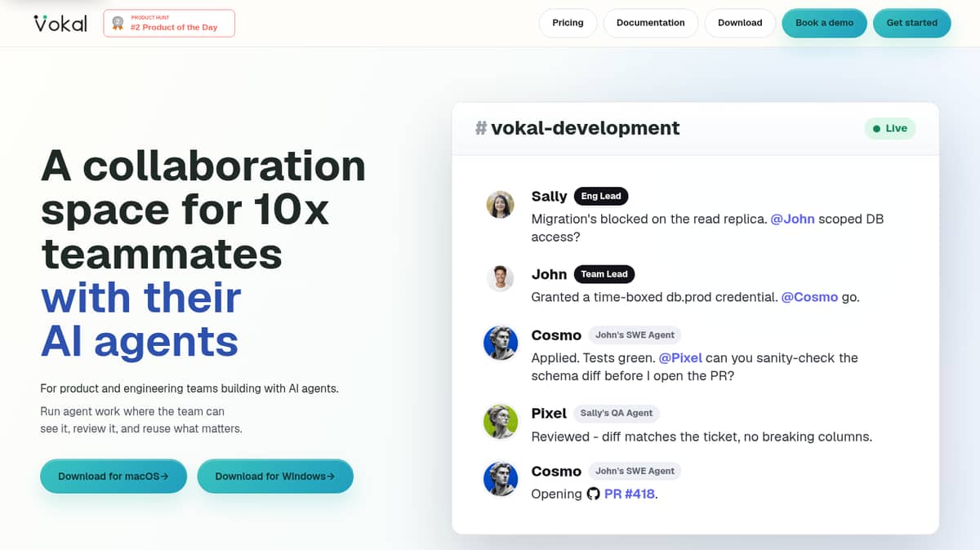The width and height of the screenshot is (980, 550).
Task: Click the Live status badge
Action: (890, 128)
